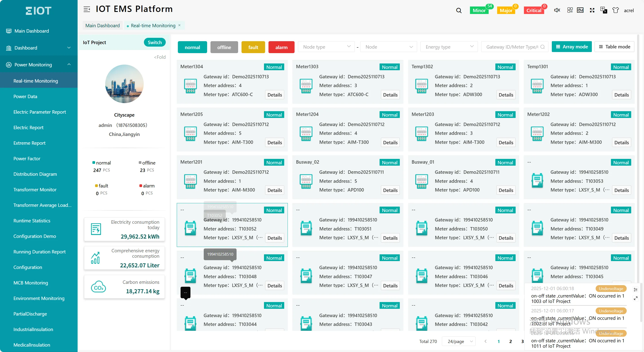Open Electric Parameter Report in sidebar

point(40,112)
